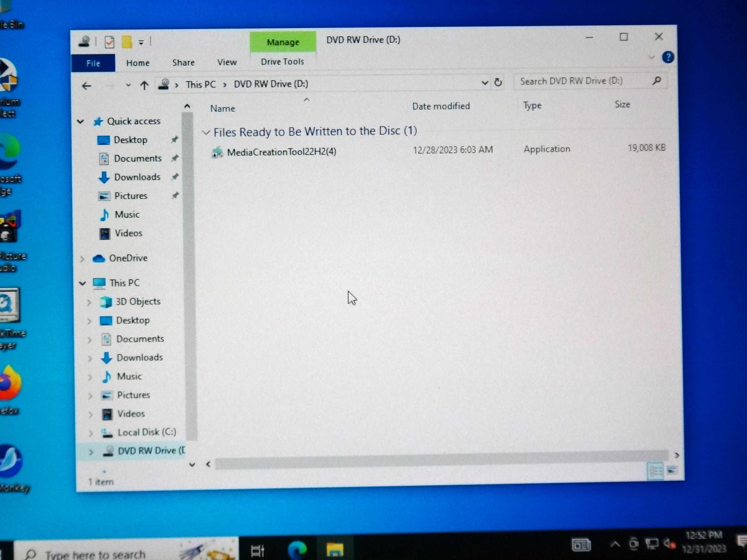This screenshot has height=560, width=747.
Task: Open pinned Documents under Quick access
Action: pos(138,158)
